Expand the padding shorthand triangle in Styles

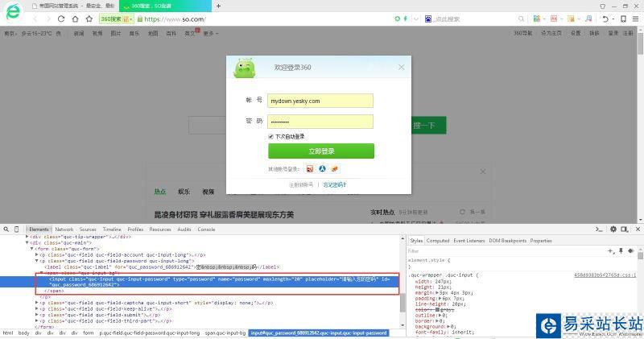[x=440, y=299]
